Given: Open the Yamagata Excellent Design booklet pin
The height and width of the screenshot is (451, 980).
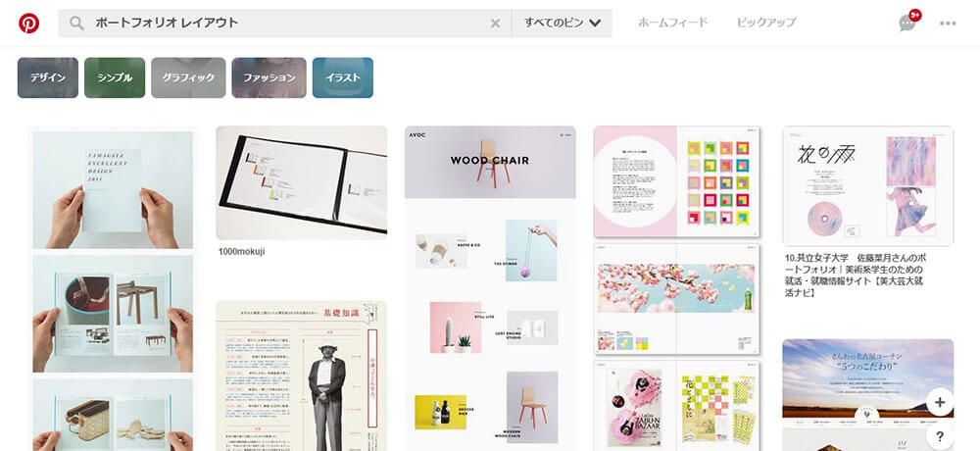Looking at the screenshot, I should [113, 189].
